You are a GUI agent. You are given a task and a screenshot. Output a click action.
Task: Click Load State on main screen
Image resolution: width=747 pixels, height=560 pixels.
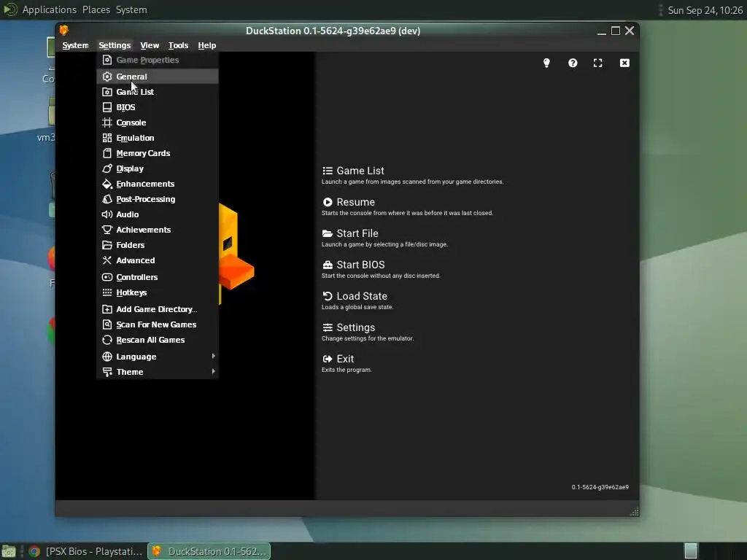(x=357, y=300)
